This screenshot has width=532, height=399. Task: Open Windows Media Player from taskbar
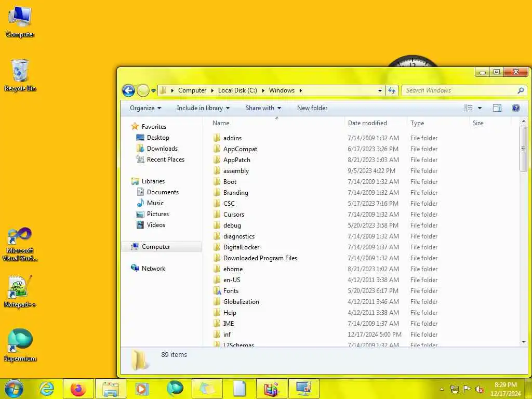coord(142,389)
